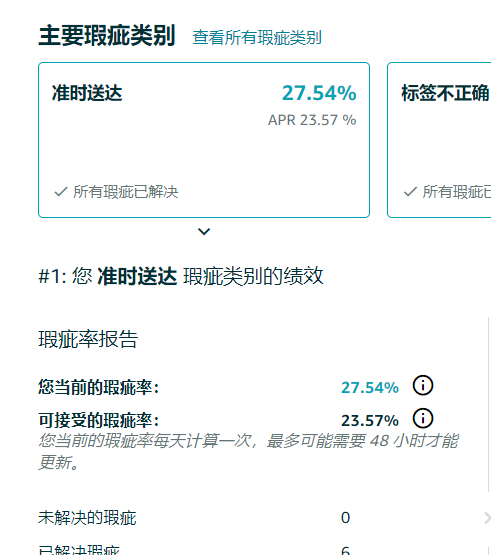
Task: Click the 您当前的瑕疵率 label
Action: [99, 387]
